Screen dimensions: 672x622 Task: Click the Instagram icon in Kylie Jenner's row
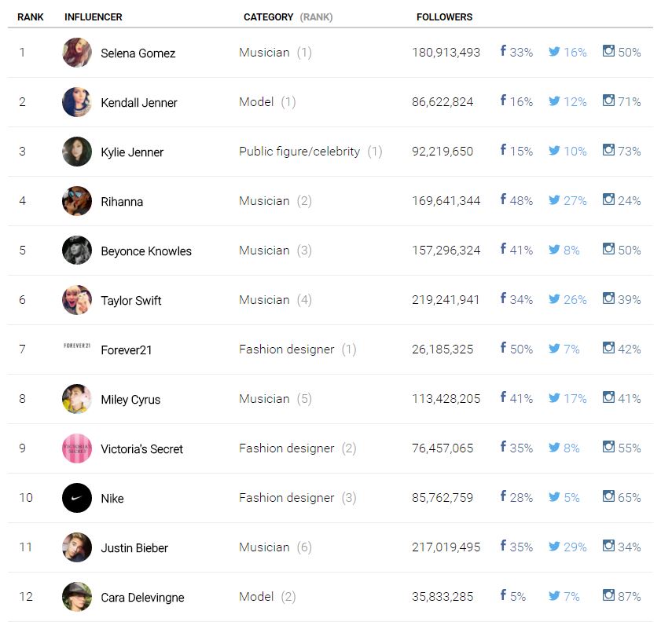(608, 150)
